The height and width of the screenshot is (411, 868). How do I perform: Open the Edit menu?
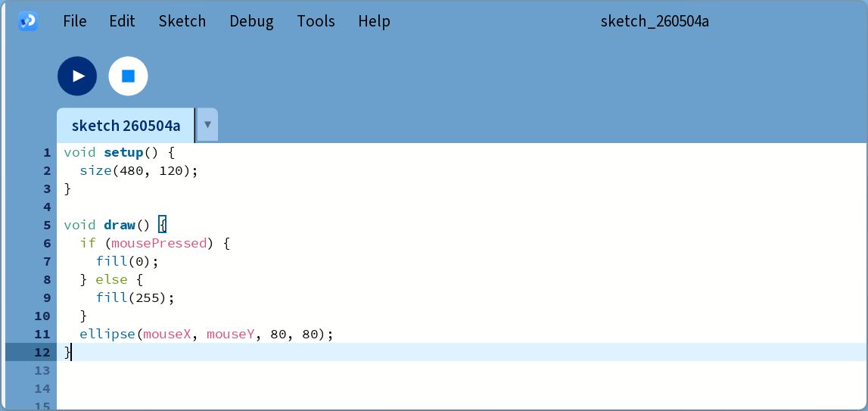[122, 21]
